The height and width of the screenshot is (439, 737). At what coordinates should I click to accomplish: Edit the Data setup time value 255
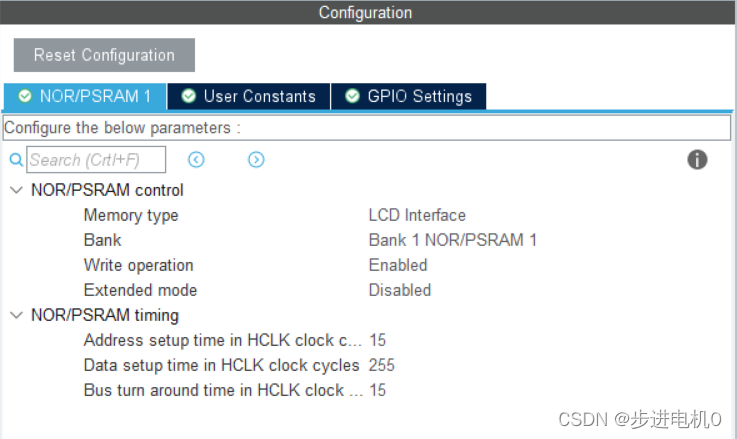pyautogui.click(x=382, y=365)
